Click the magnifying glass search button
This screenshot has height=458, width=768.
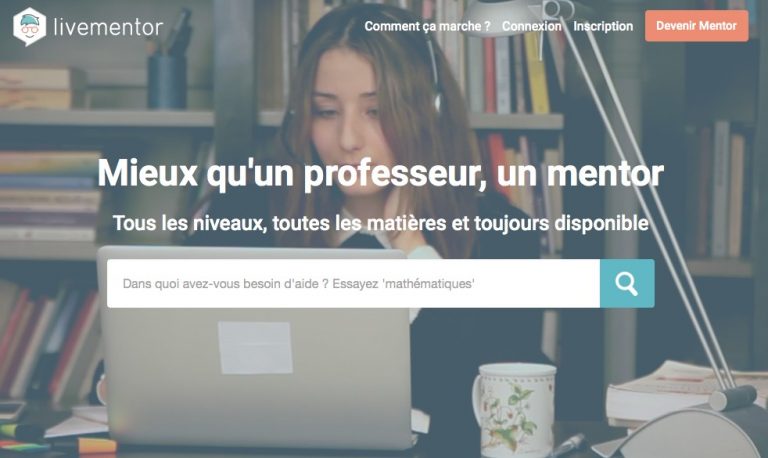click(627, 283)
